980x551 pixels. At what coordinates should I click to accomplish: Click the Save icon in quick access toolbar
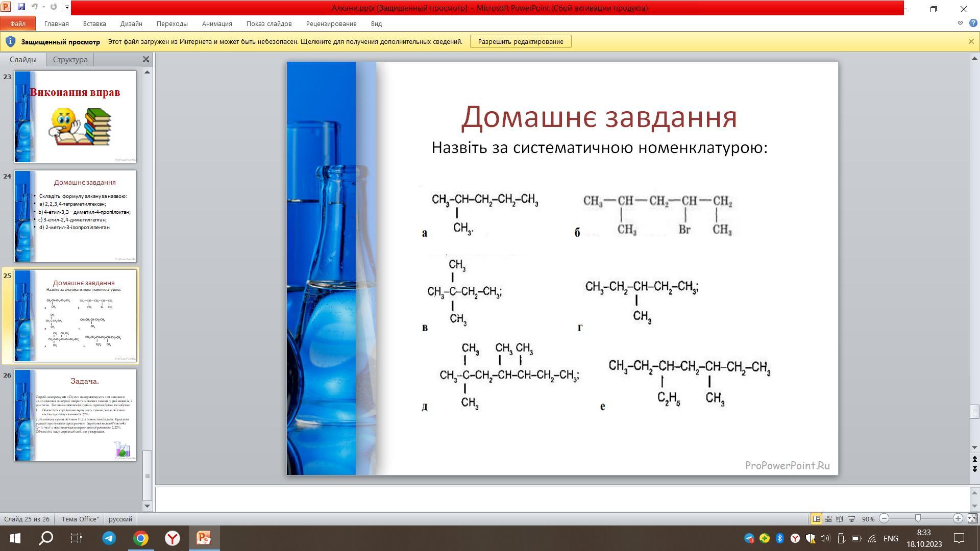(x=21, y=7)
